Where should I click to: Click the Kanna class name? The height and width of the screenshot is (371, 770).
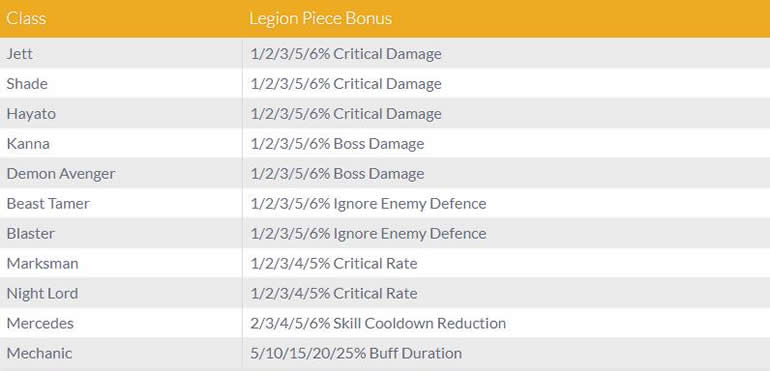(x=28, y=143)
